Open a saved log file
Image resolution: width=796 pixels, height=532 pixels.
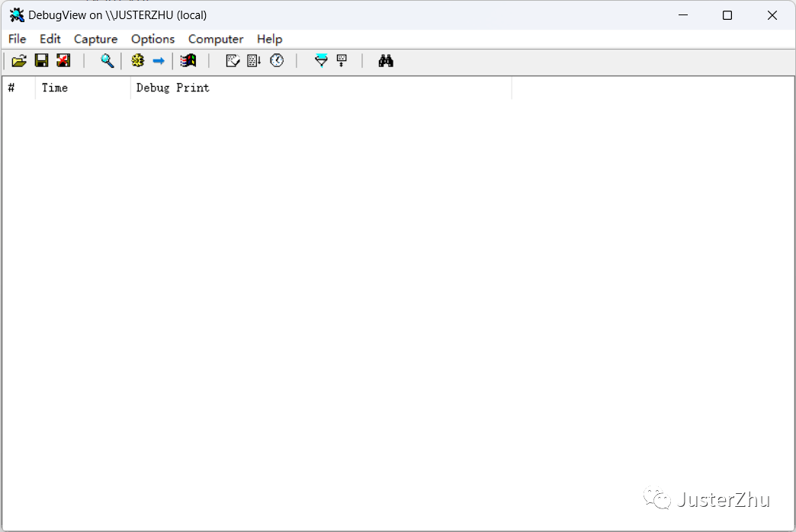click(x=19, y=60)
